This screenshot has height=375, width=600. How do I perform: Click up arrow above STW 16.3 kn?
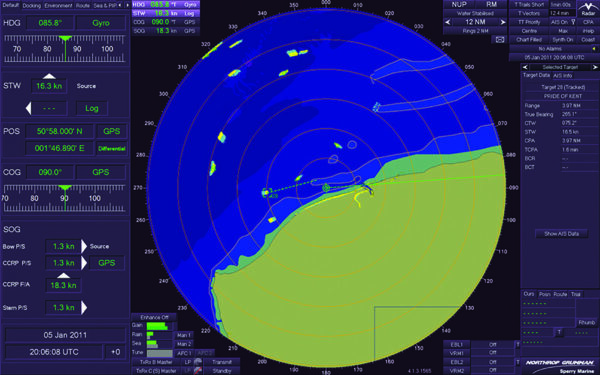[49, 76]
